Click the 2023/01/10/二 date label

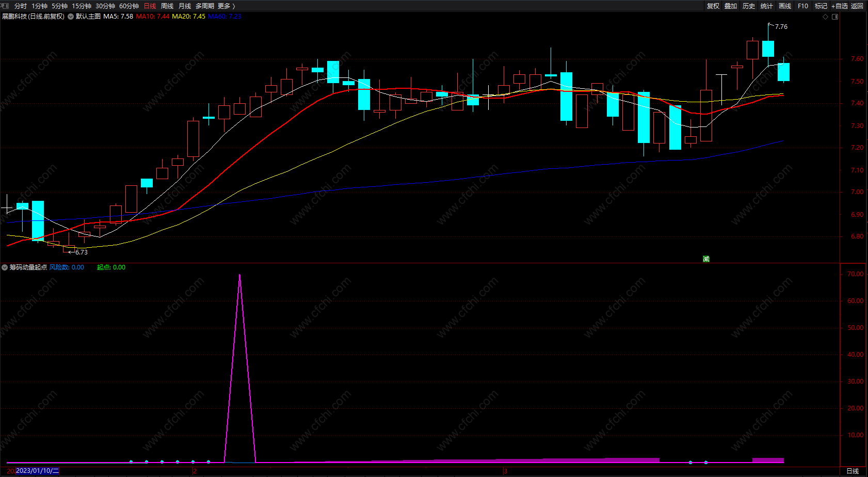click(x=37, y=471)
